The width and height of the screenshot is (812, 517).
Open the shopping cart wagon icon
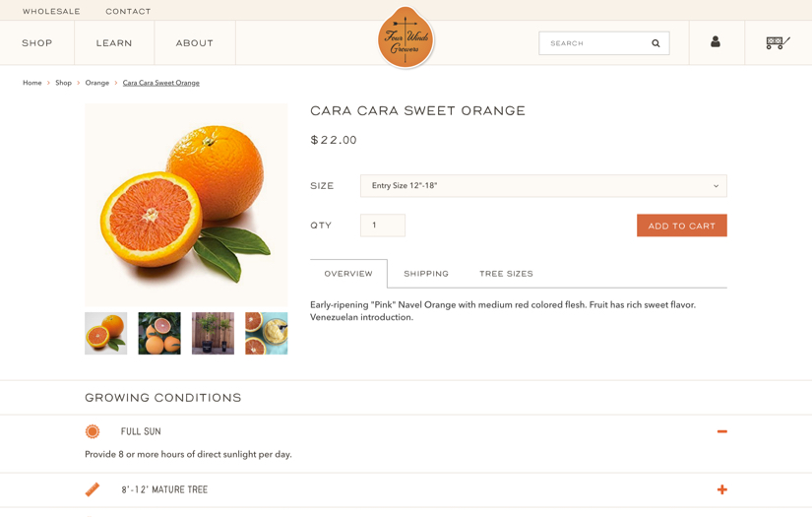(778, 42)
